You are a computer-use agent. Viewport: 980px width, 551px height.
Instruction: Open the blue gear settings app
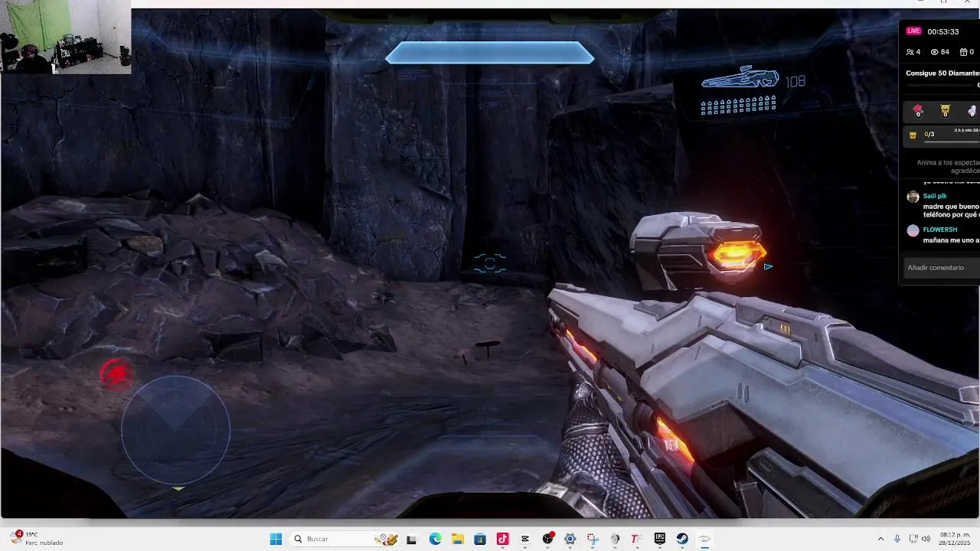[x=570, y=539]
